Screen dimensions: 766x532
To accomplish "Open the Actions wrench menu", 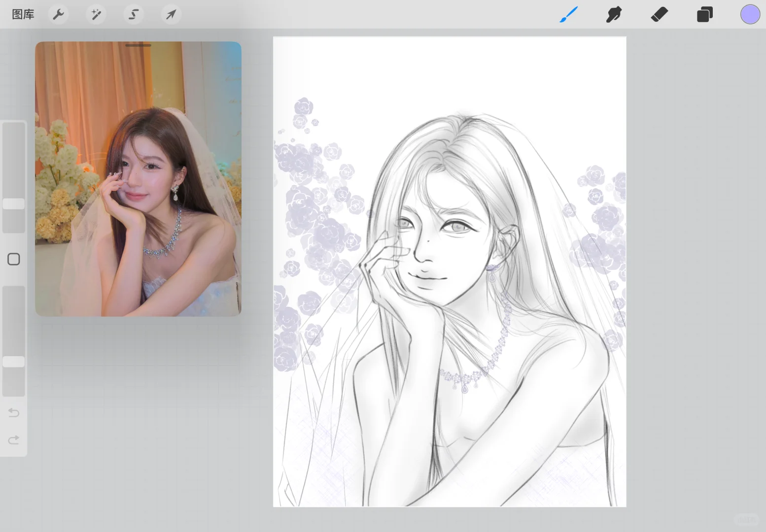I will (59, 14).
